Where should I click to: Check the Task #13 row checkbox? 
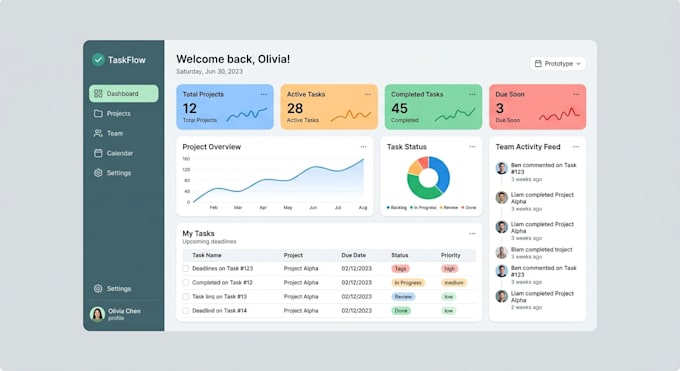point(186,297)
